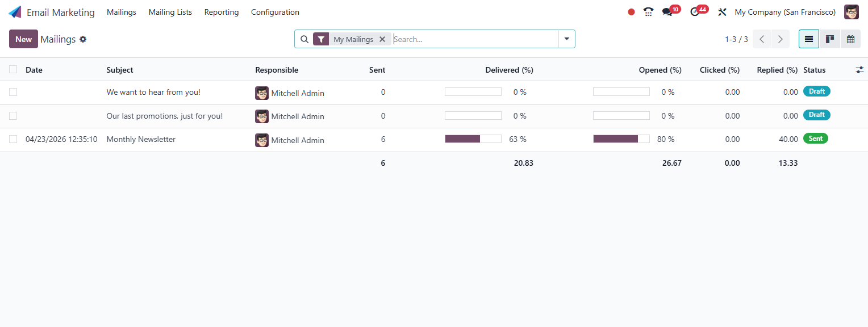Click the filter funnel icon in search bar
The image size is (868, 327).
[x=321, y=39]
